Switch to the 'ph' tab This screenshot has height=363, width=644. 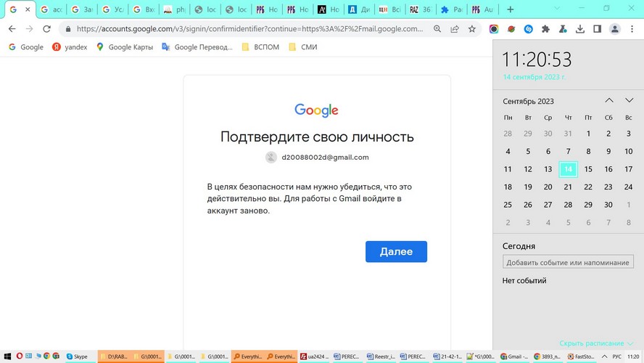click(x=174, y=9)
